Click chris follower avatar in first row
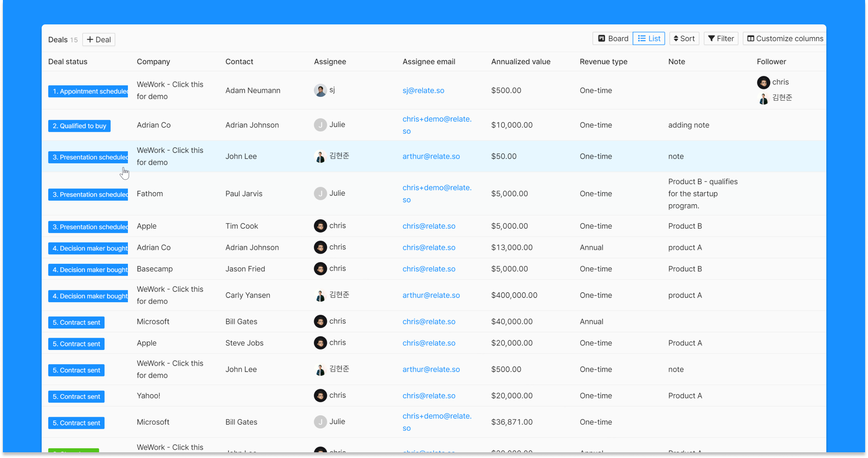The height and width of the screenshot is (458, 868). 763,82
